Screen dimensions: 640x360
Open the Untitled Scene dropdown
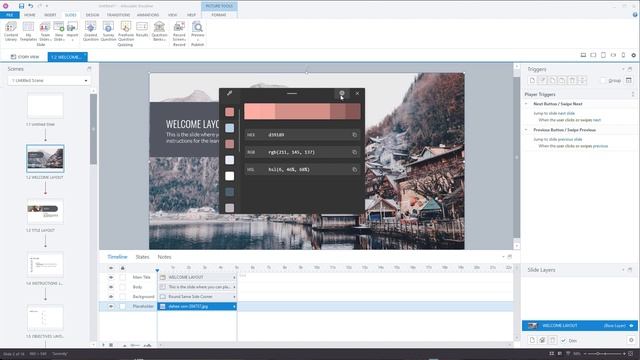(49, 80)
